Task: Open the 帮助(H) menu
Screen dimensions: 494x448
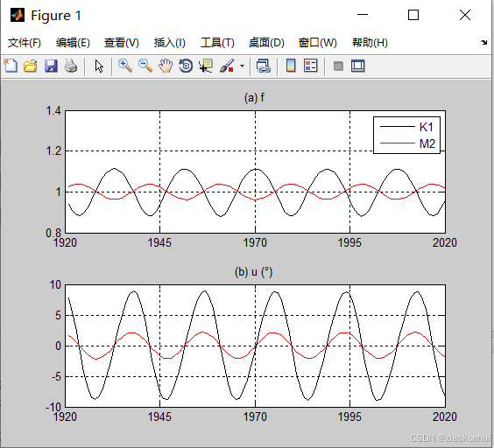Action: pos(370,43)
